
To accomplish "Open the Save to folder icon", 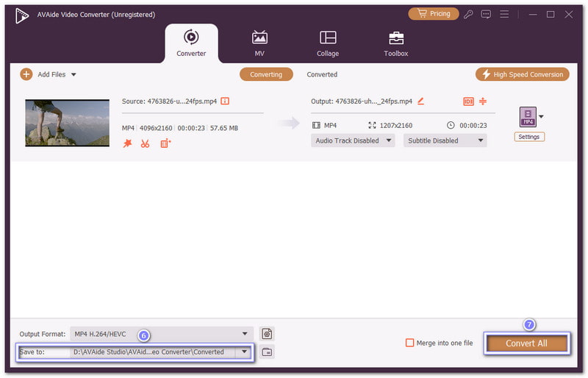I will coord(267,352).
